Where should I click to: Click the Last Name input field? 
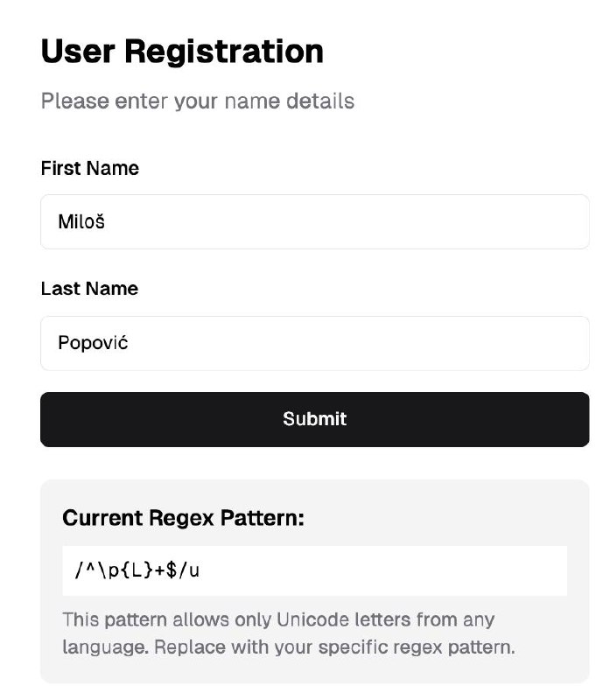click(x=315, y=343)
